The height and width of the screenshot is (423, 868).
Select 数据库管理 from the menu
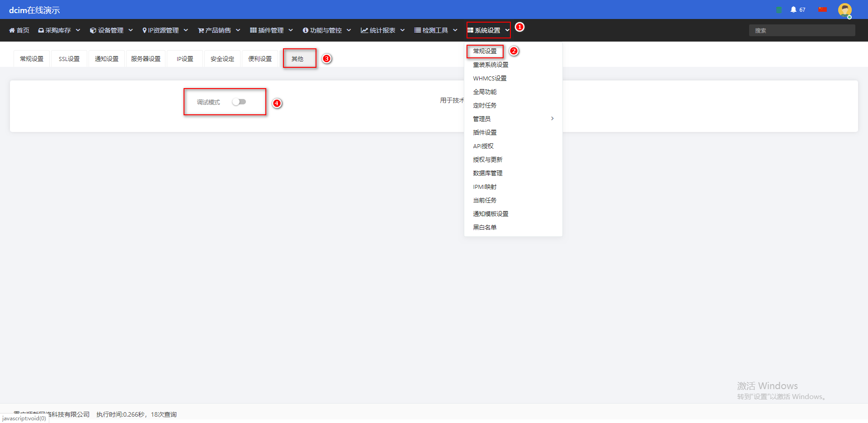coord(488,173)
